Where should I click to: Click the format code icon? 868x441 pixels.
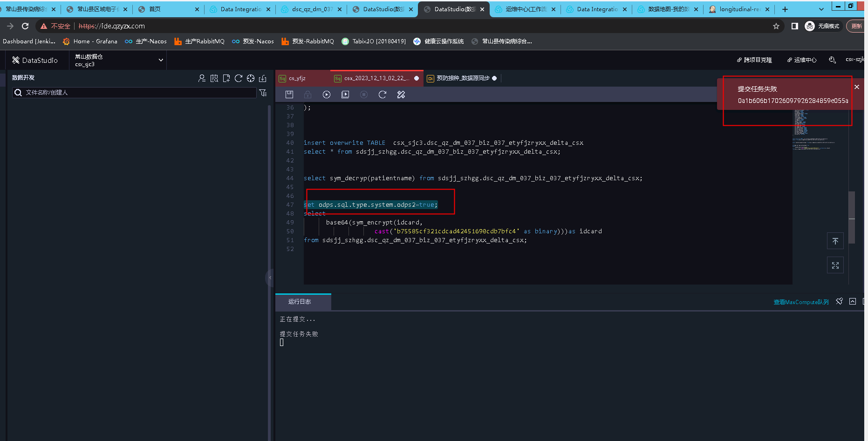pyautogui.click(x=401, y=95)
